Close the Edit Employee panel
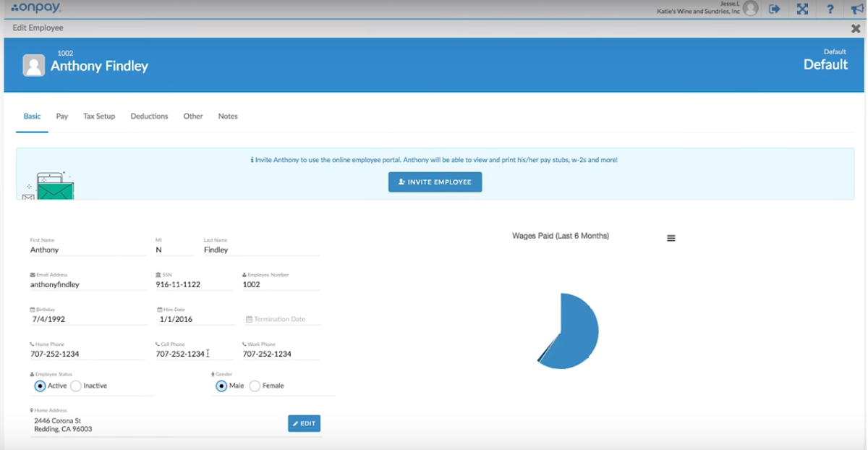 [x=856, y=28]
